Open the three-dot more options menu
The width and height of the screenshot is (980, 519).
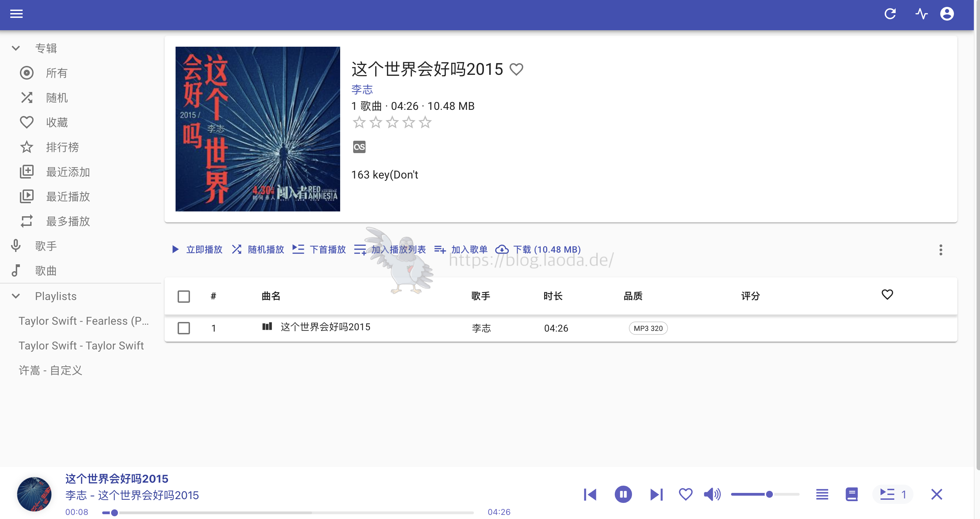(941, 250)
